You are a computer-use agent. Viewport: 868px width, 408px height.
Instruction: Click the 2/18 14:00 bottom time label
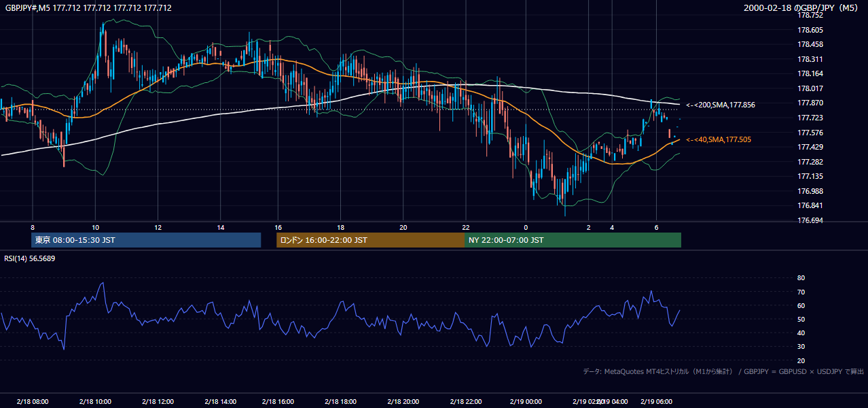(x=221, y=402)
